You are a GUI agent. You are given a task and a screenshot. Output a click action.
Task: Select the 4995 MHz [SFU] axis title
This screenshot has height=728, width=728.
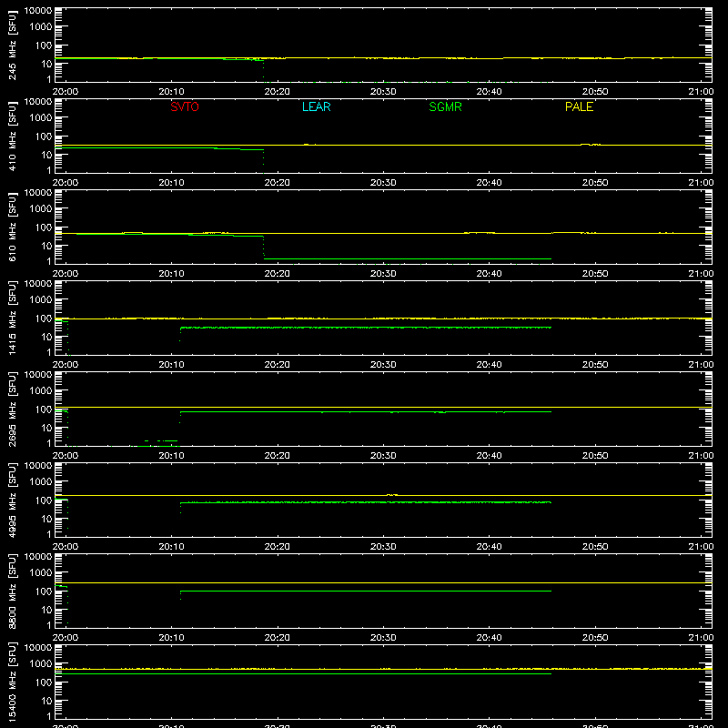pyautogui.click(x=13, y=500)
